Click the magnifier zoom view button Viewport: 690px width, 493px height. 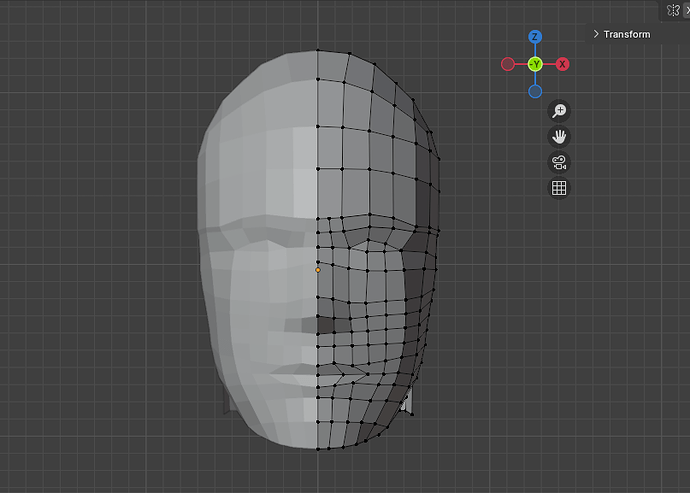pyautogui.click(x=559, y=110)
